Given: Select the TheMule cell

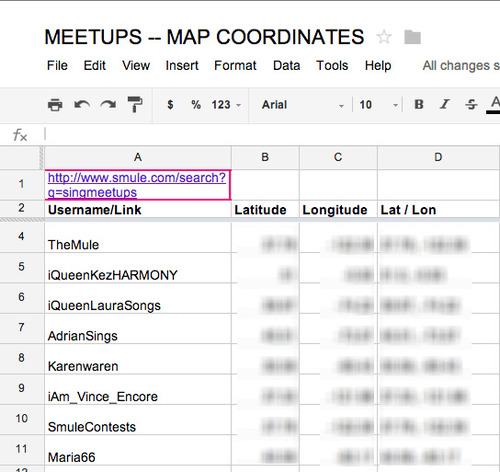Looking at the screenshot, I should pyautogui.click(x=138, y=237).
